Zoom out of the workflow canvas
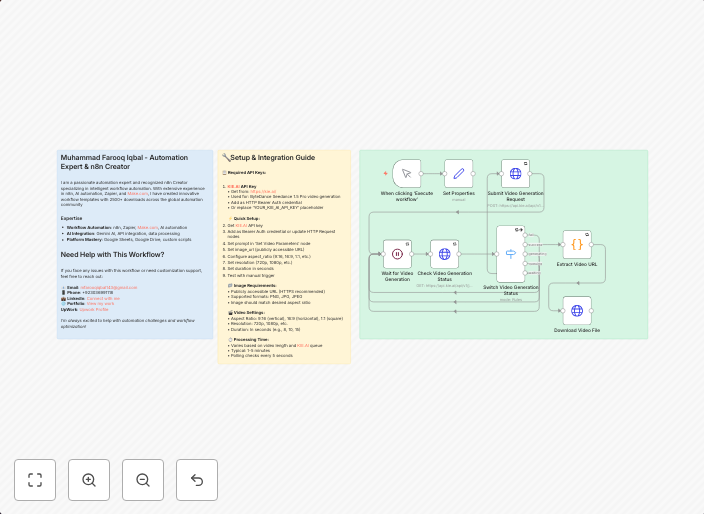The image size is (704, 514). [143, 480]
